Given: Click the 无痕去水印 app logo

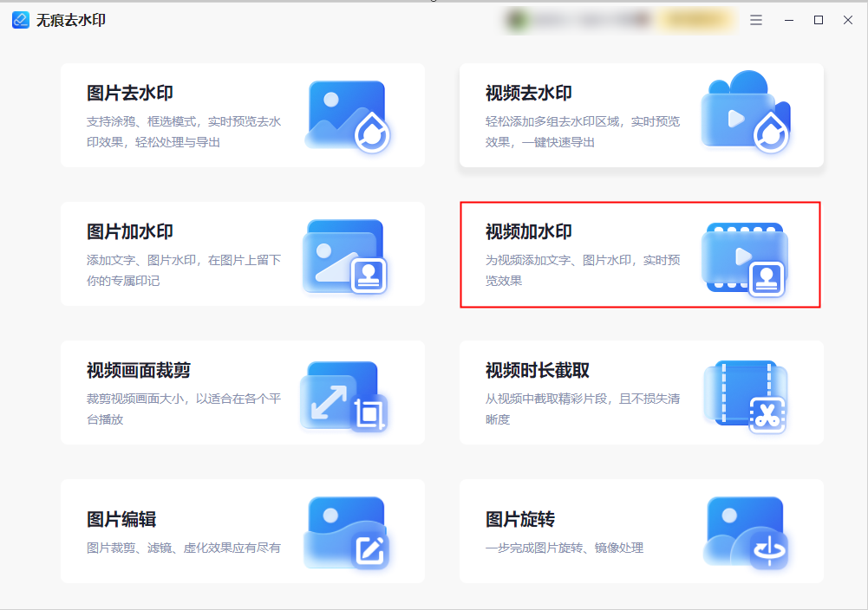Looking at the screenshot, I should point(20,19).
